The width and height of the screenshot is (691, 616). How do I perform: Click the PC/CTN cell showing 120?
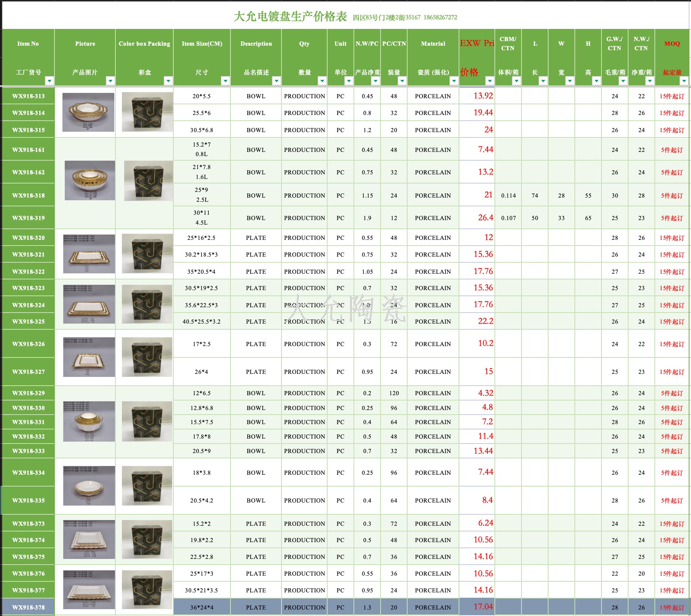point(394,393)
